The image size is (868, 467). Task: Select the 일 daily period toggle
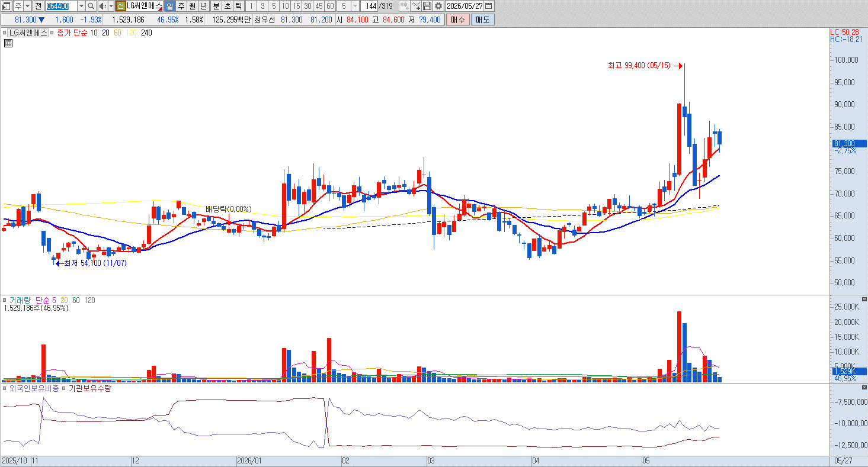pyautogui.click(x=169, y=6)
